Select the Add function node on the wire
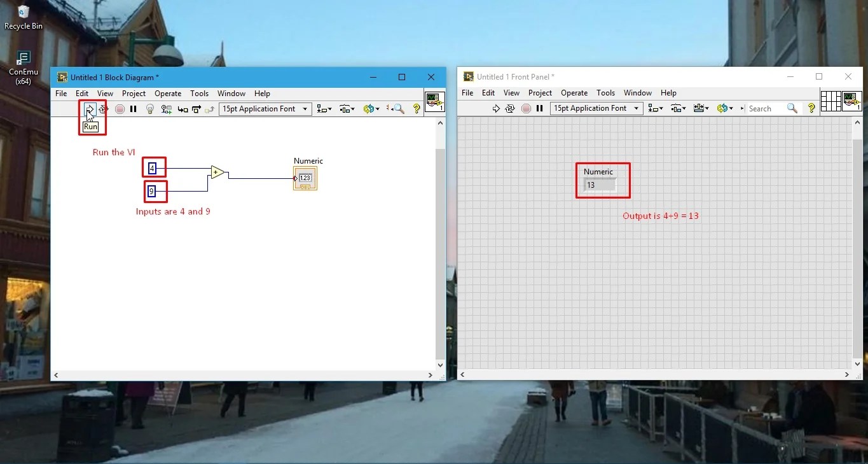The image size is (868, 464). click(x=216, y=172)
